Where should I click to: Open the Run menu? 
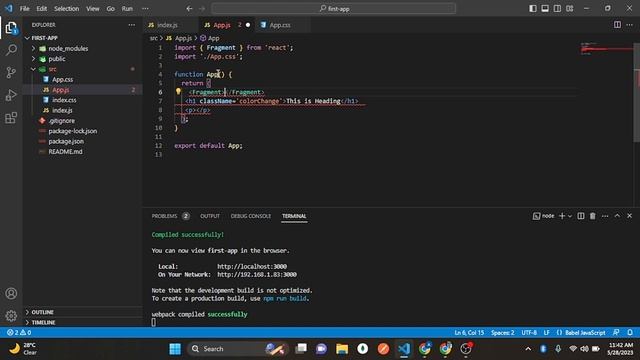[x=127, y=9]
